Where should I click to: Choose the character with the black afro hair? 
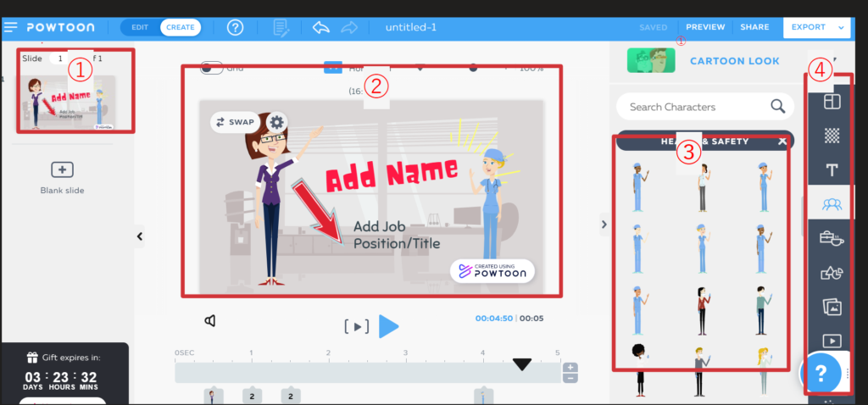coord(640,371)
